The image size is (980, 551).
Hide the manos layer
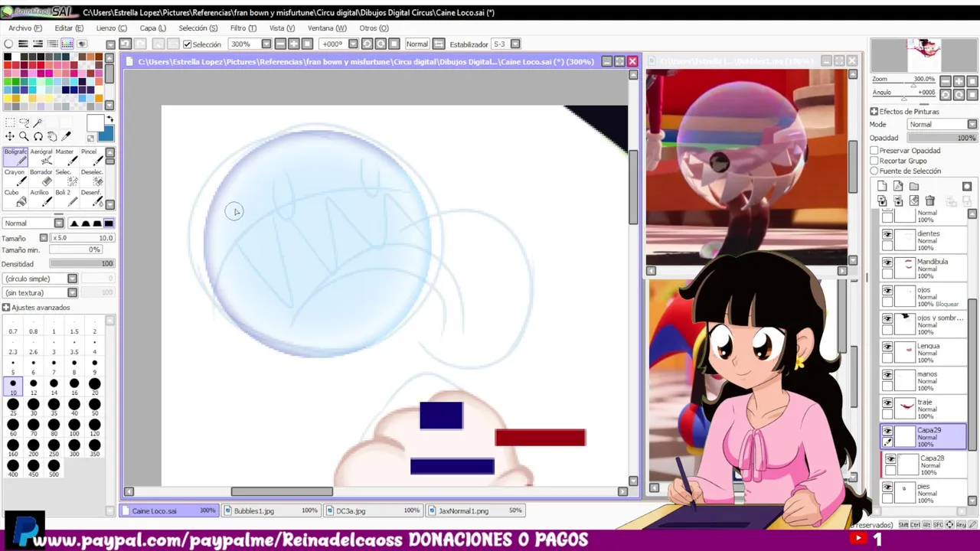pos(887,375)
